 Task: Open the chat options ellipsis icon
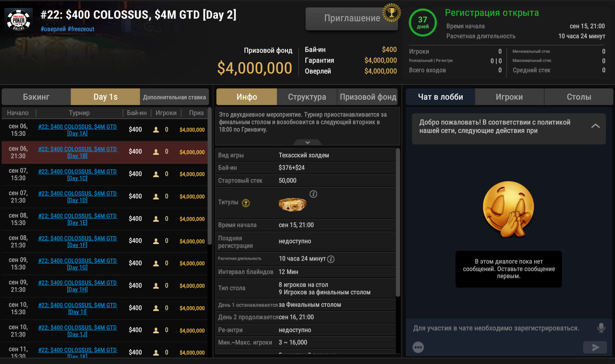point(418,347)
